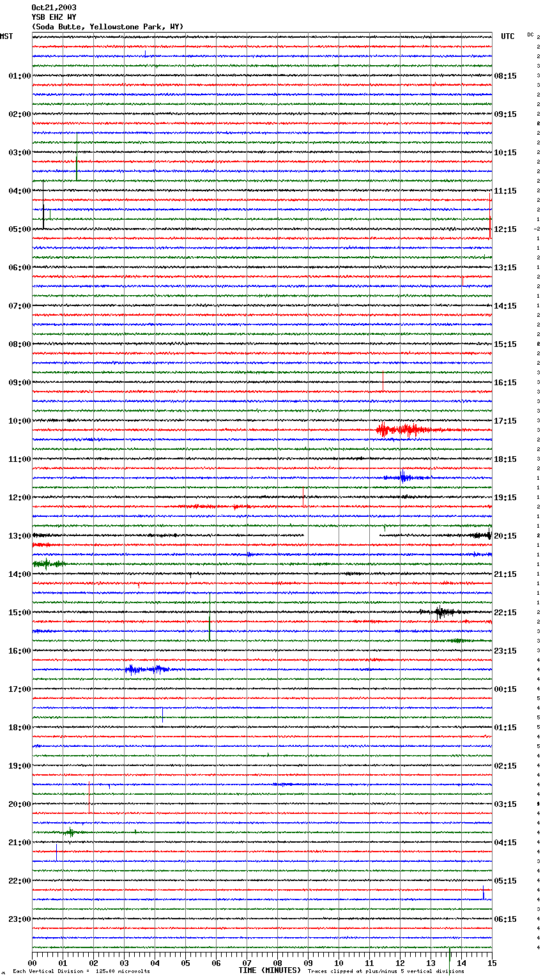
Task: Click the green seismic burst on the 13:45 trace
Action: [x=49, y=563]
